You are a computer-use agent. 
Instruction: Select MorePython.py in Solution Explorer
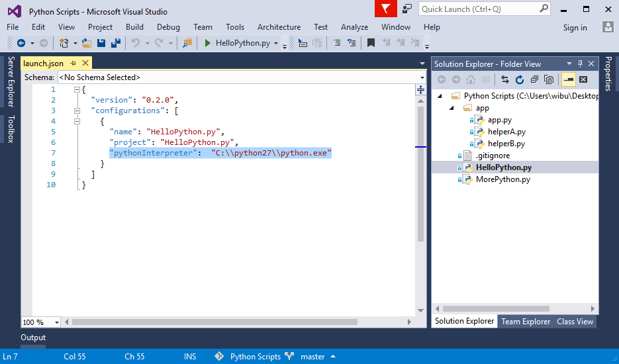point(503,179)
